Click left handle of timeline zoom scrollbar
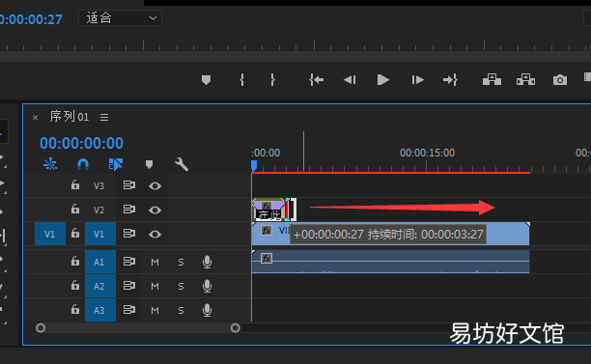The width and height of the screenshot is (591, 364). click(x=41, y=328)
